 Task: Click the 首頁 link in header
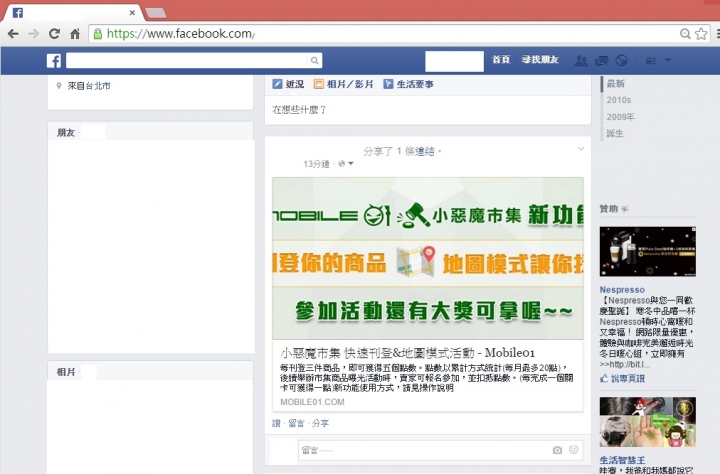click(x=501, y=60)
